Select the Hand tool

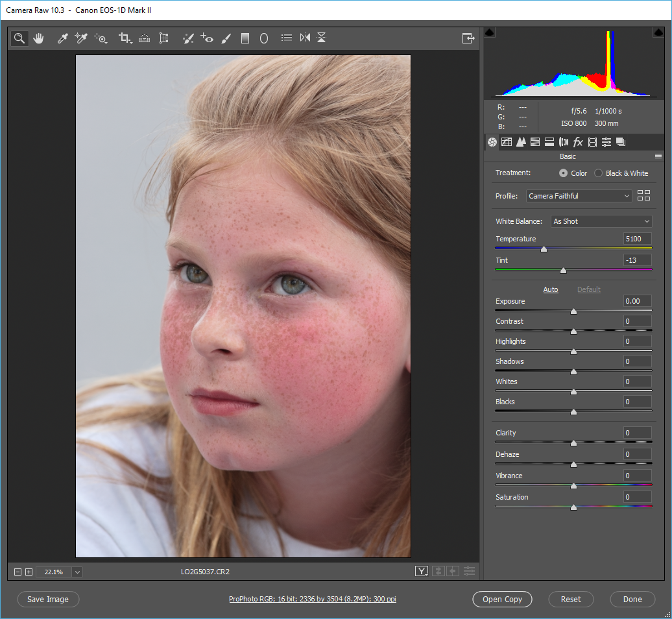tap(38, 38)
